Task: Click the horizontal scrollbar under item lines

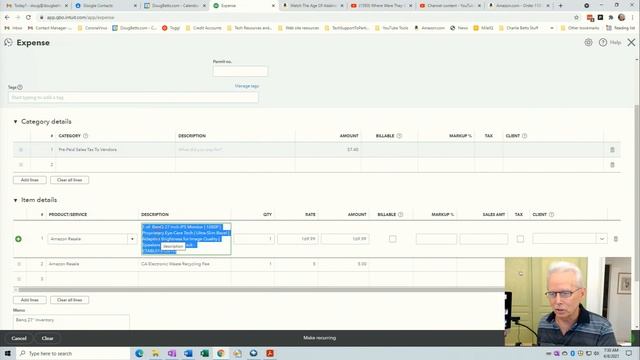Action: pos(261,290)
